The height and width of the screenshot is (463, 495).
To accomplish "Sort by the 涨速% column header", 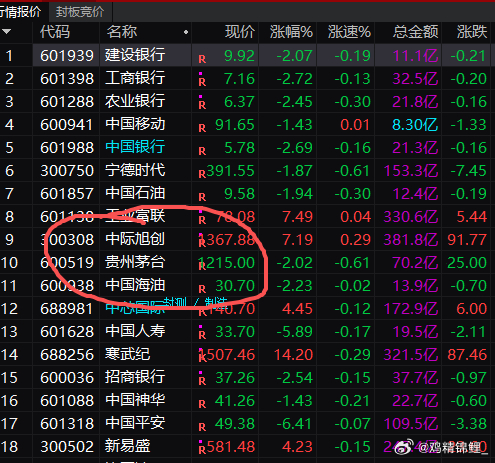I will pos(349,32).
